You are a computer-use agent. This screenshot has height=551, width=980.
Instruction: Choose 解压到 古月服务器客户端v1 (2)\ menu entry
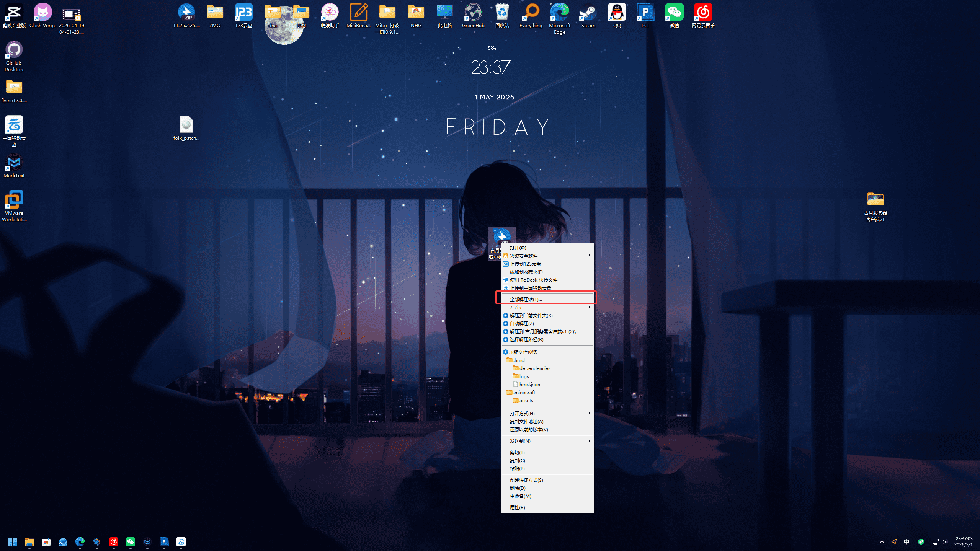547,332
